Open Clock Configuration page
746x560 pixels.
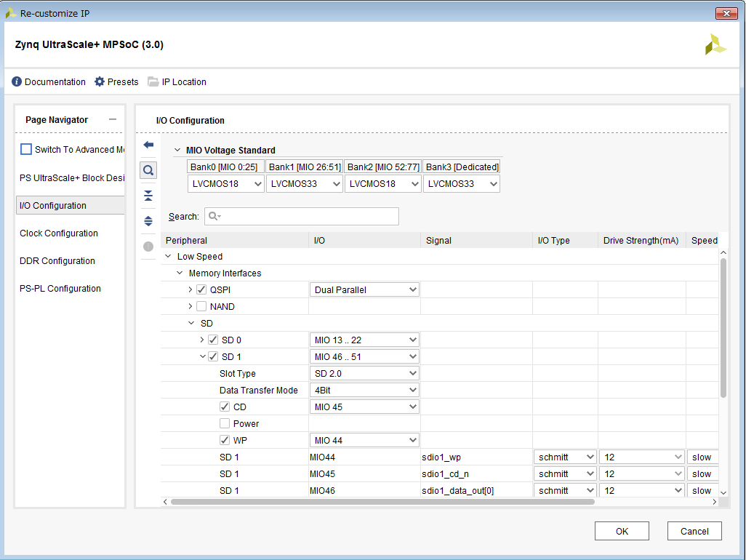click(58, 233)
